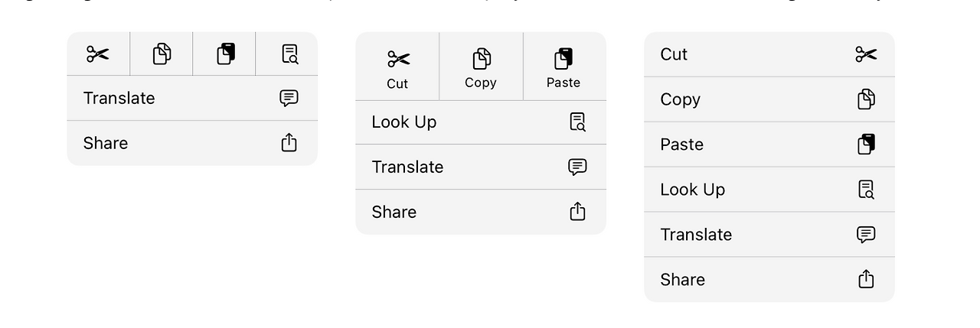The height and width of the screenshot is (328, 980).
Task: Click the scissors icon at the Cut row's end
Action: (x=866, y=54)
